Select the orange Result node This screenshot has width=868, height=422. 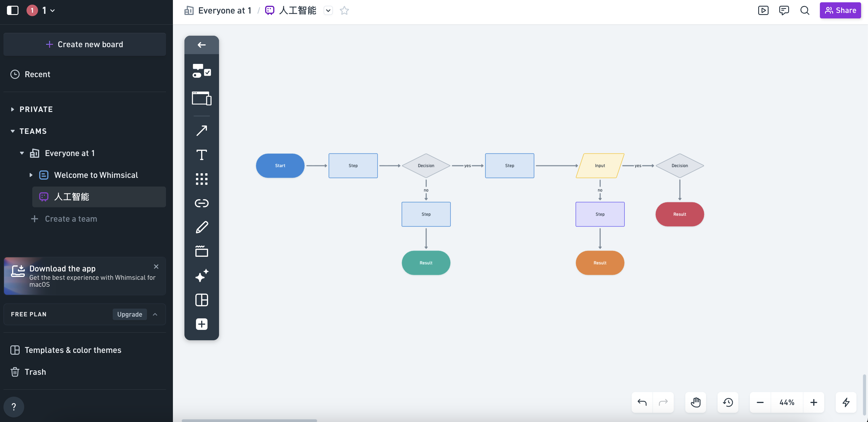click(600, 263)
